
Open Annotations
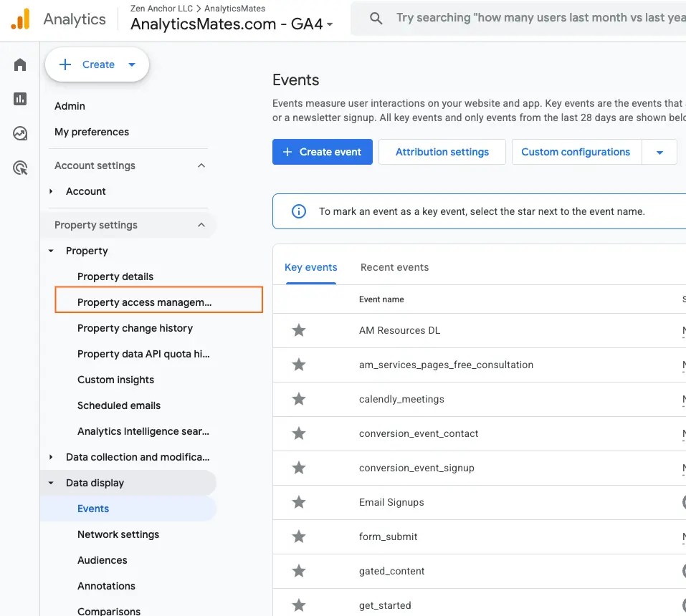(x=106, y=586)
